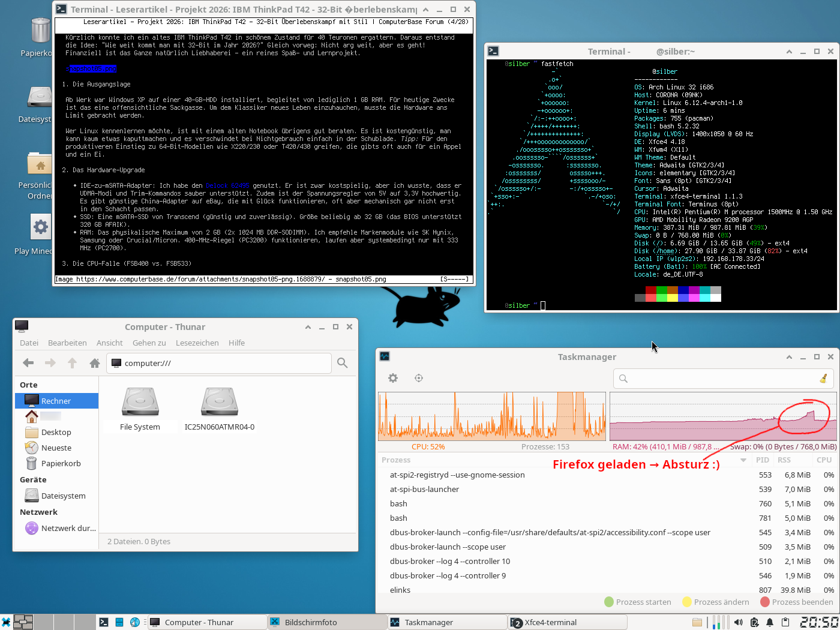Go to home folder via Thunar's home icon
Viewport: 840px width, 630px height.
[x=94, y=362]
